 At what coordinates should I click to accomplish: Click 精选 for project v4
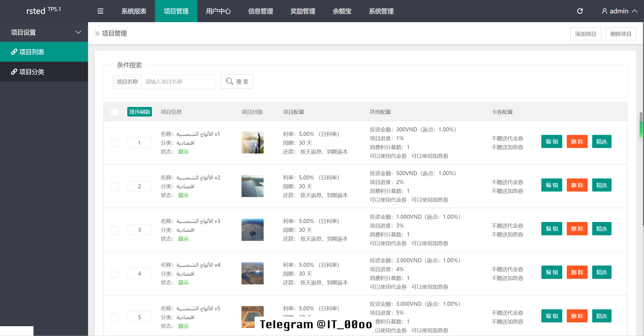point(602,272)
